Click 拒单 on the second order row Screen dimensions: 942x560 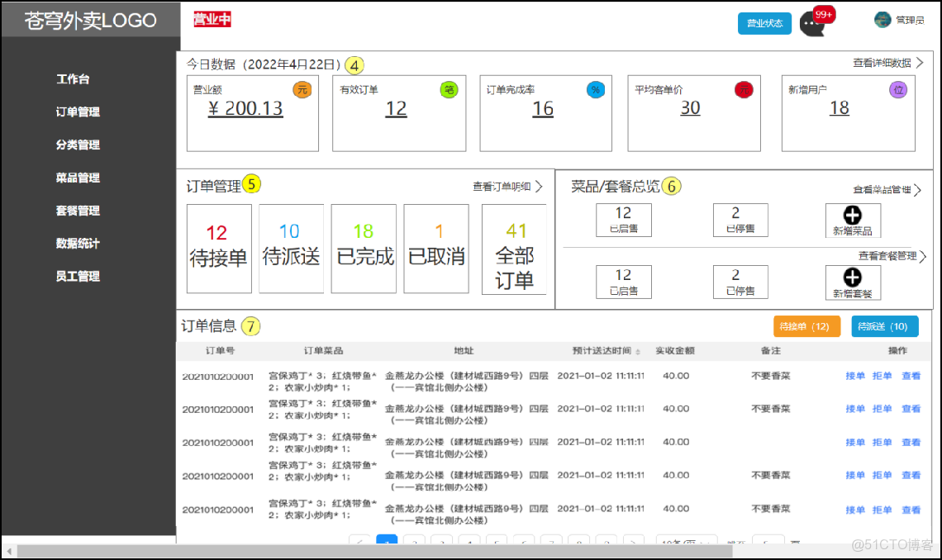(x=882, y=409)
